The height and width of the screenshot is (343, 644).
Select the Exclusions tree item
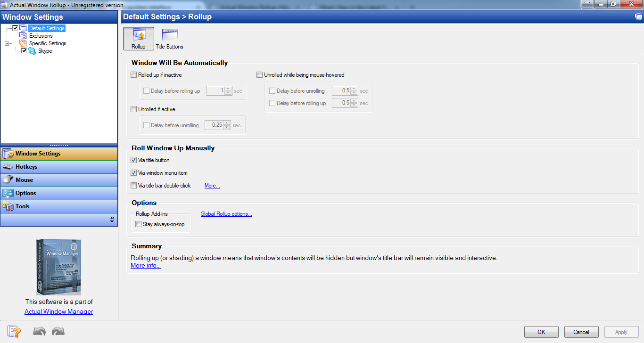41,35
